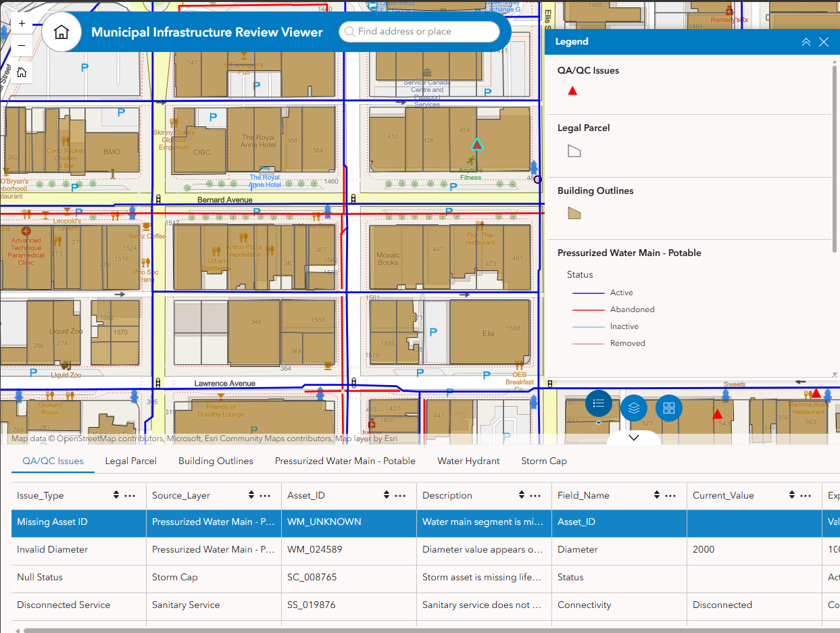The height and width of the screenshot is (633, 840).
Task: Collapse the Legend panel with double chevron
Action: (806, 42)
